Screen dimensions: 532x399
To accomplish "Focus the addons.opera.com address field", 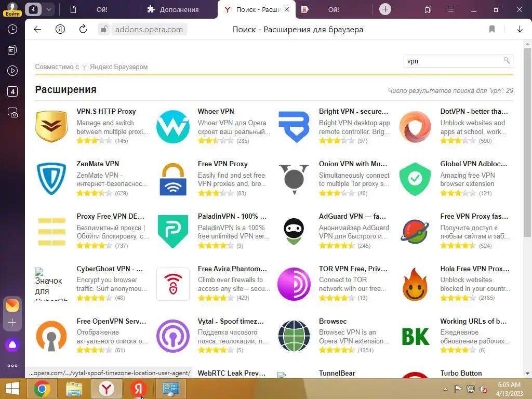I will click(149, 30).
